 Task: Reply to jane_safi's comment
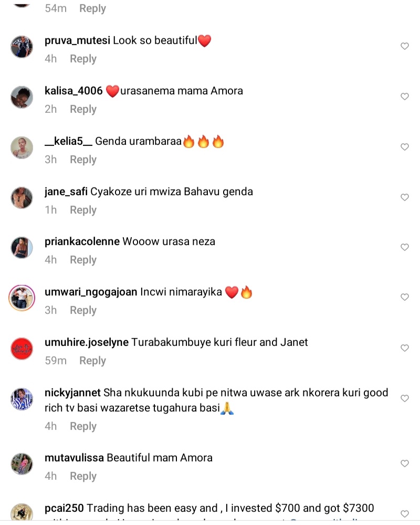pos(83,211)
